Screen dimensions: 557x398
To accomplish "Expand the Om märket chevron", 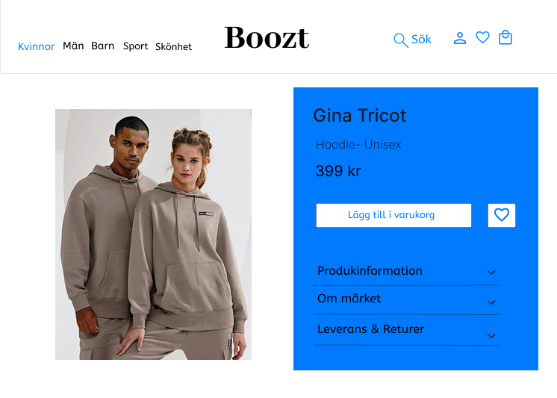I will [x=491, y=302].
